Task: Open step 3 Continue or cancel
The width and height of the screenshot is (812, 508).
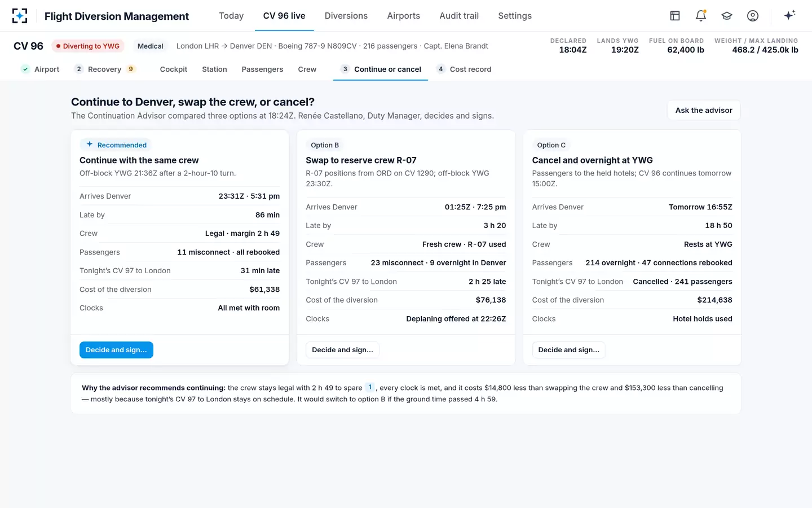Action: [381, 69]
